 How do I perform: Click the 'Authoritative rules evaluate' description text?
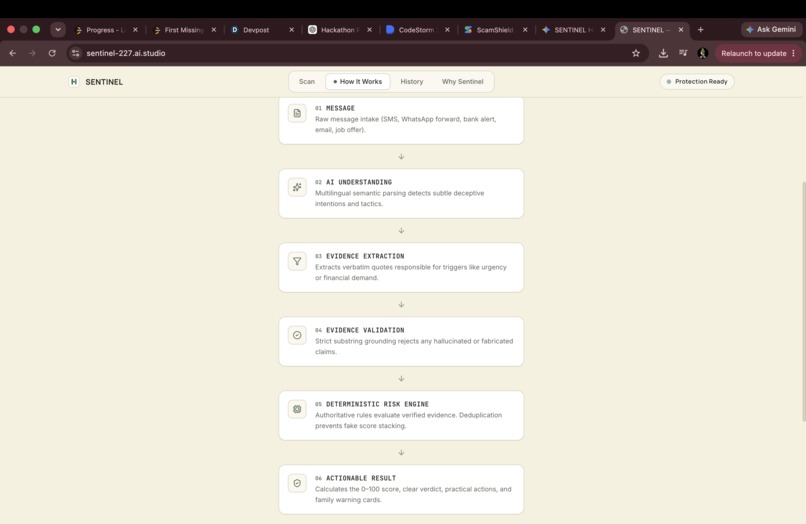point(408,421)
